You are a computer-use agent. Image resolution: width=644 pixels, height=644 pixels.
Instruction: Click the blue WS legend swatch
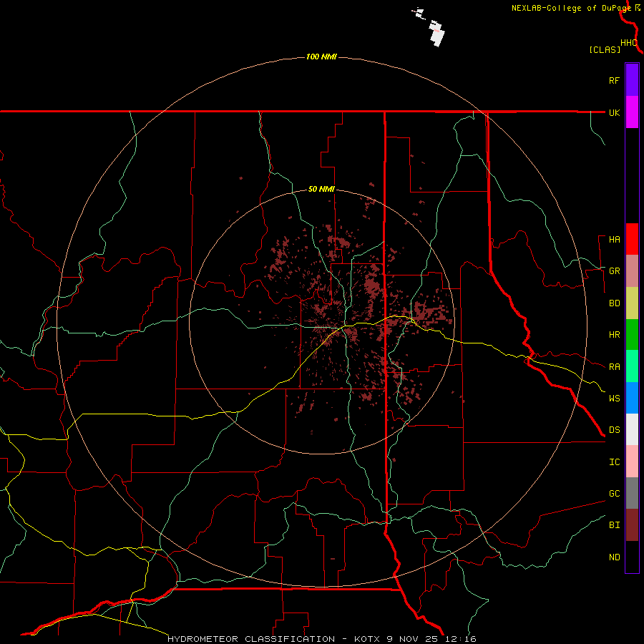(632, 398)
